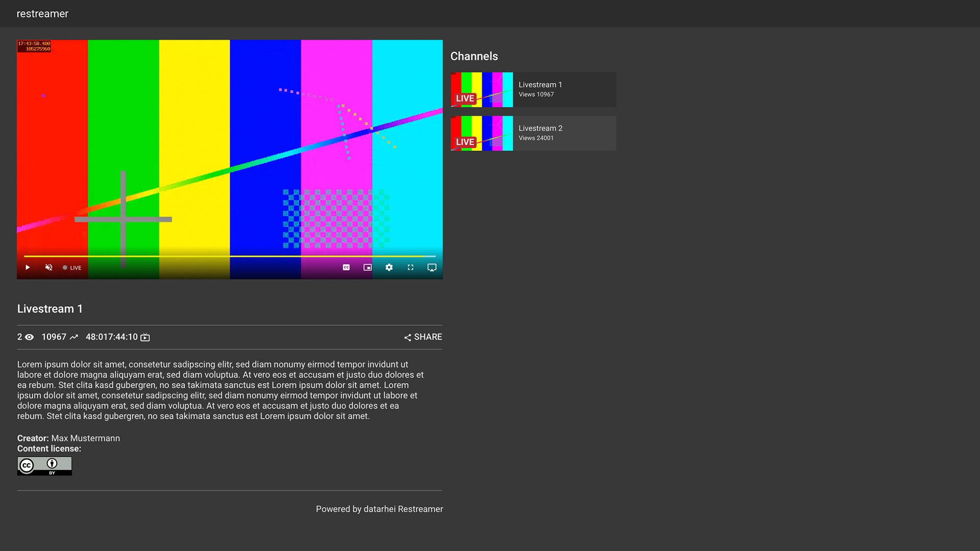Screen dimensions: 980x551
Task: Cast the stream to another screen
Action: point(432,267)
